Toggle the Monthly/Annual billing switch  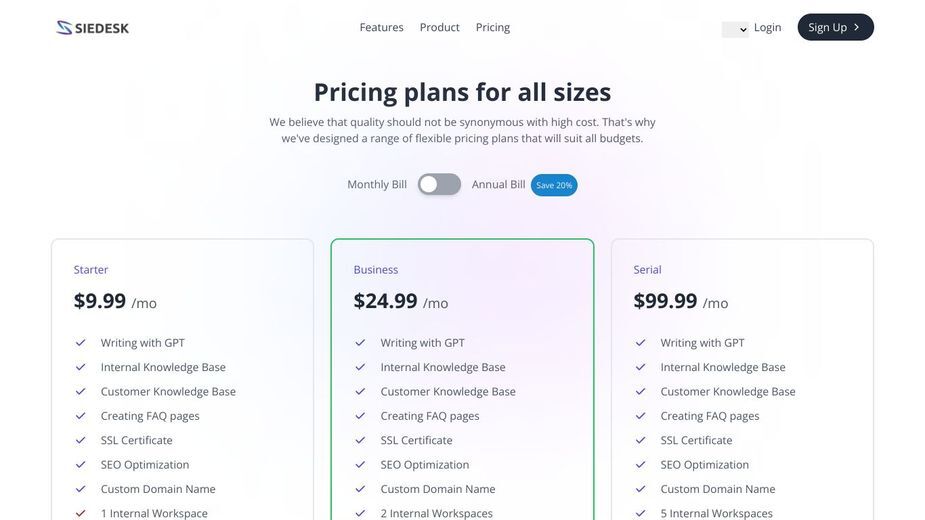(x=439, y=184)
